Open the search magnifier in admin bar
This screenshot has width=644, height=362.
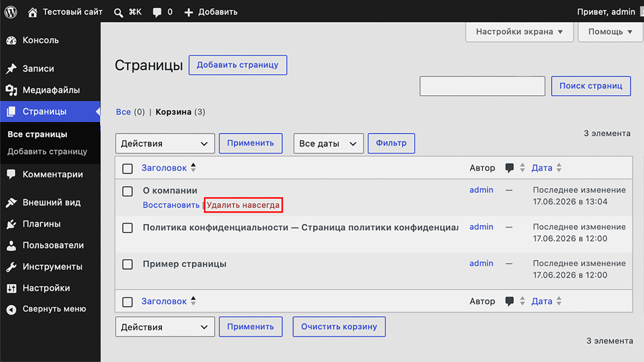(x=118, y=13)
